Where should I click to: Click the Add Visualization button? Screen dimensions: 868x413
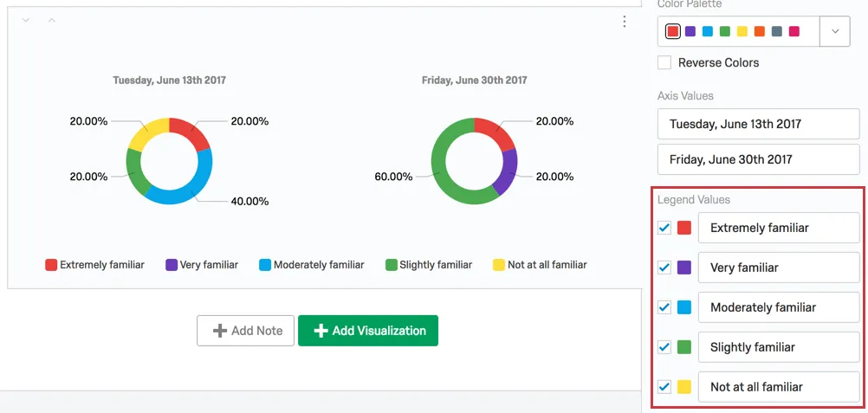(368, 331)
